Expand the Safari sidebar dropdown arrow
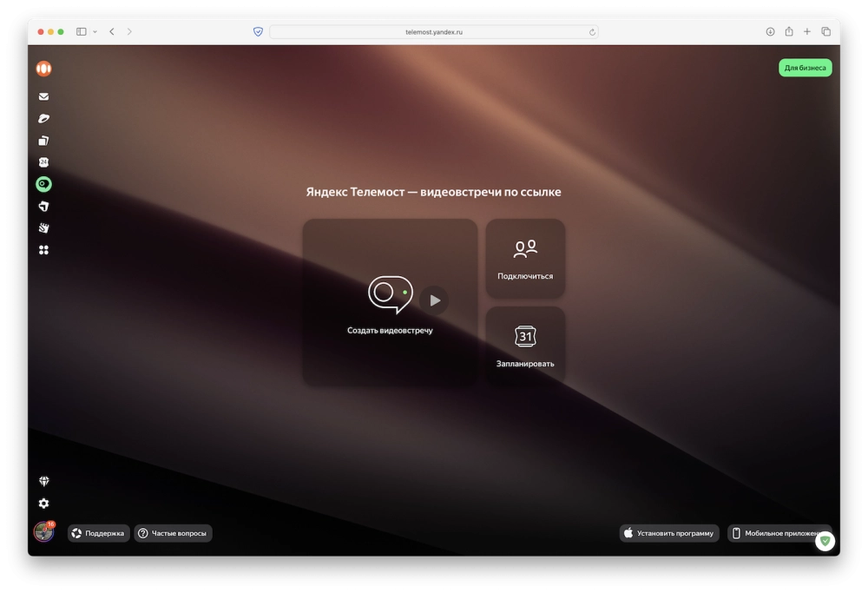 tap(95, 32)
